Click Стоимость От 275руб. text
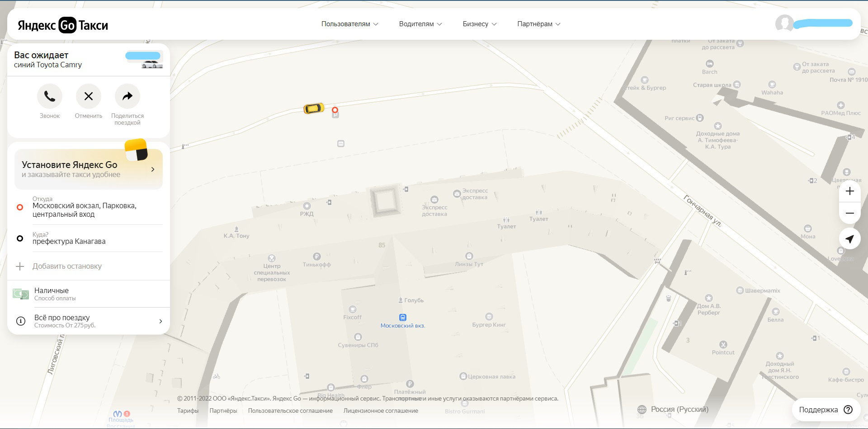 point(65,326)
